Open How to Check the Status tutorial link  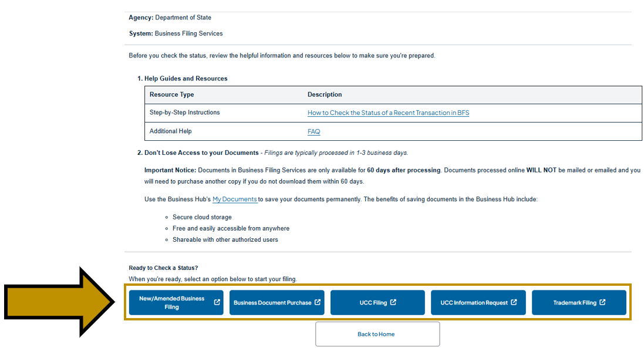[x=388, y=112]
